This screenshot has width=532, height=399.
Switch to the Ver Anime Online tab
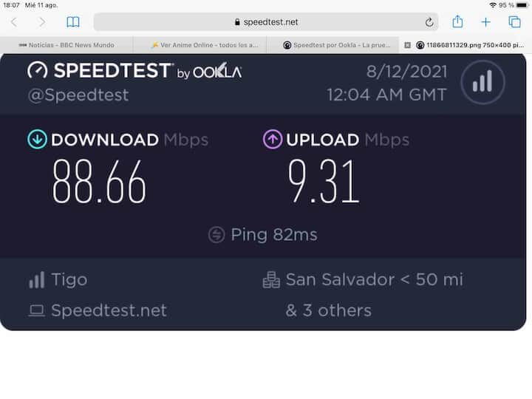click(199, 45)
